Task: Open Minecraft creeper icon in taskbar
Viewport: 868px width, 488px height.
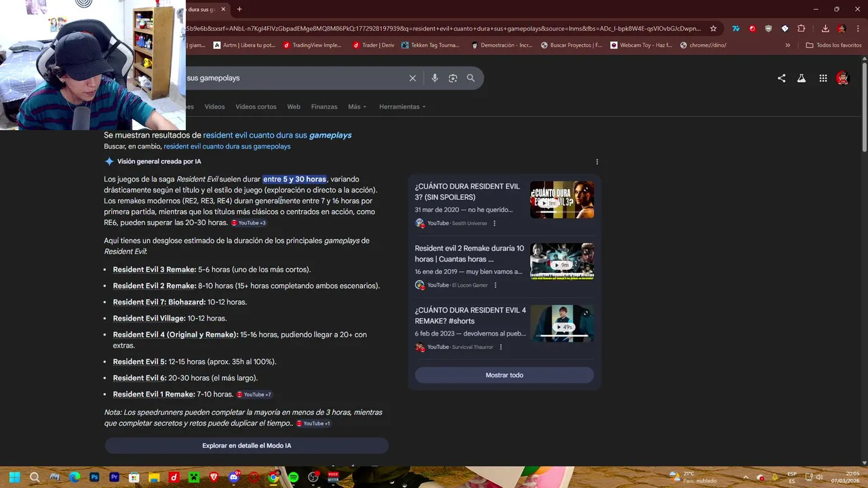Action: (194, 477)
